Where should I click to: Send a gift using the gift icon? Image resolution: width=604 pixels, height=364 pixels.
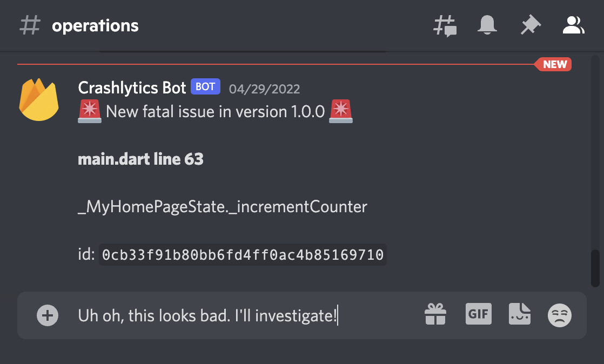(x=435, y=315)
